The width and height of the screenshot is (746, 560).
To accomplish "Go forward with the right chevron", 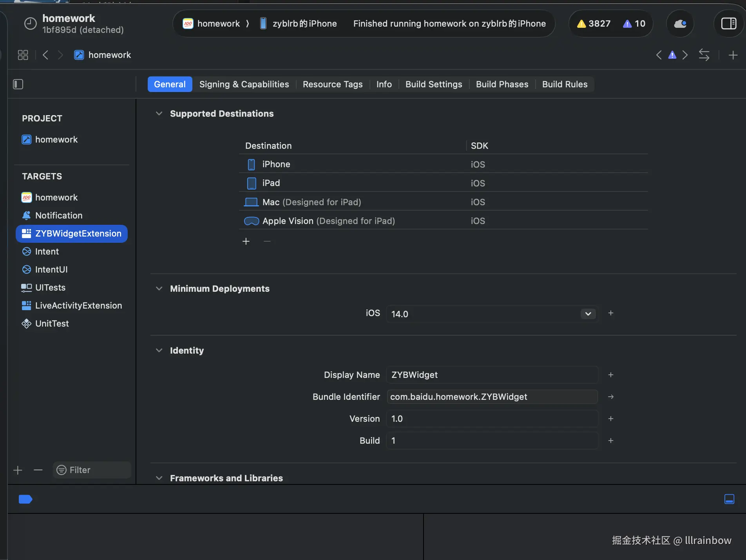I will 60,55.
